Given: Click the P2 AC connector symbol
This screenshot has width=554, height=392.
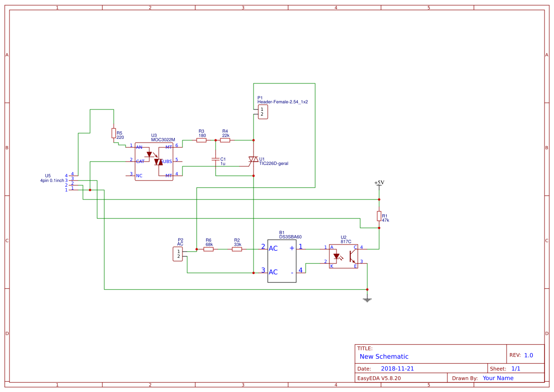Looking at the screenshot, I should point(178,254).
